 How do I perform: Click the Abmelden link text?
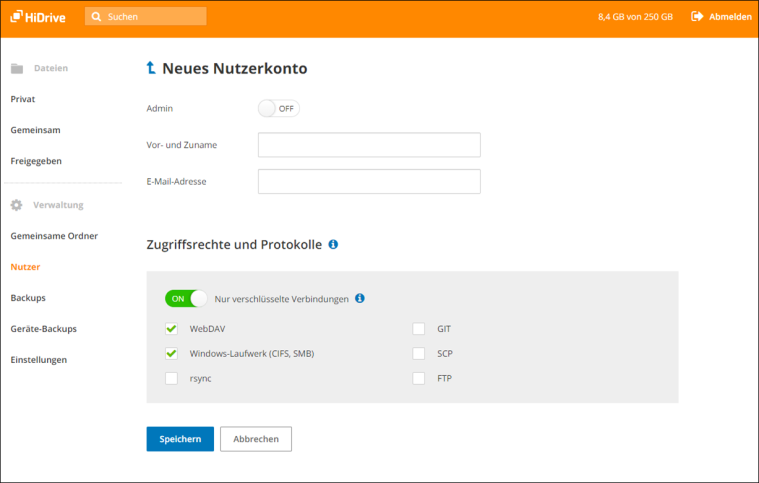tap(730, 16)
